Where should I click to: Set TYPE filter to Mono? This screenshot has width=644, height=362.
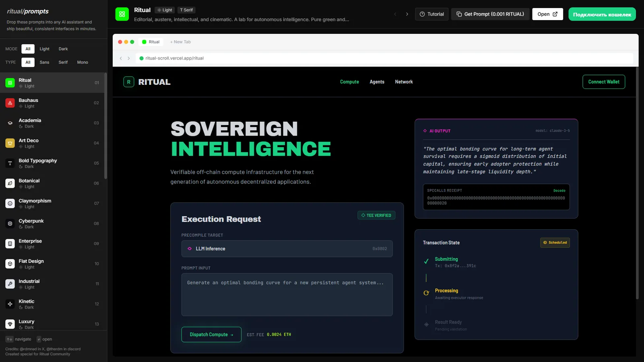(x=83, y=62)
